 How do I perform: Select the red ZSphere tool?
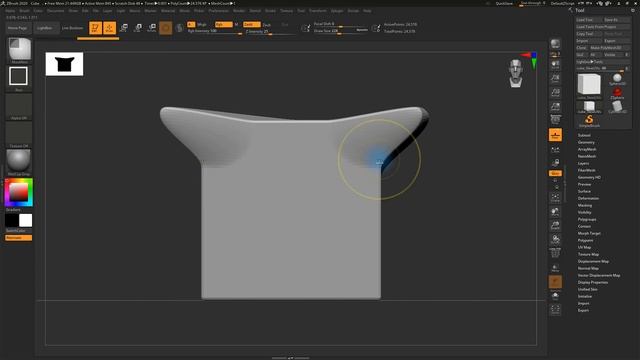tap(617, 93)
